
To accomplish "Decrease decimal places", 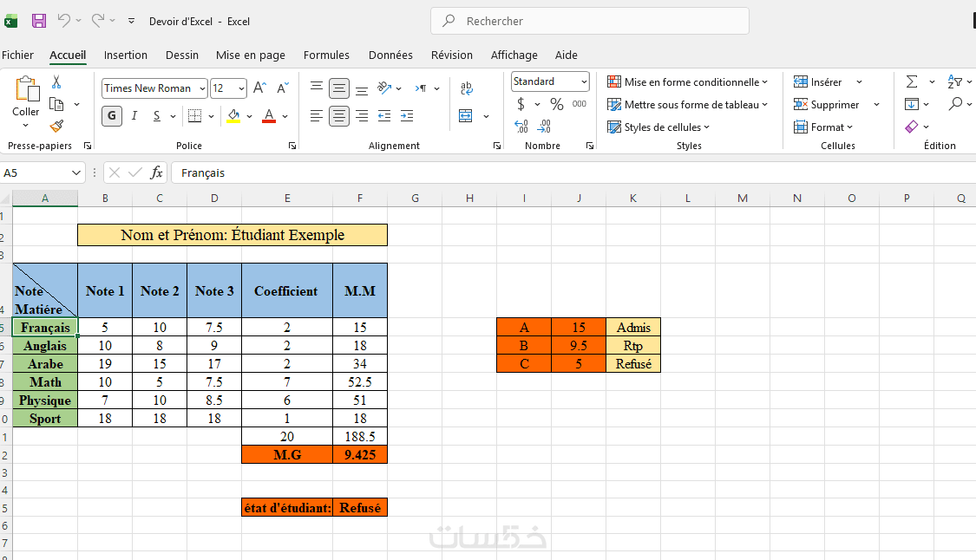I will click(x=544, y=127).
